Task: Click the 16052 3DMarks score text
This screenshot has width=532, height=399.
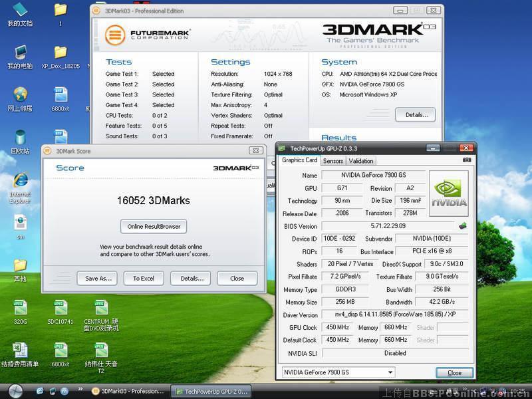Action: [154, 201]
